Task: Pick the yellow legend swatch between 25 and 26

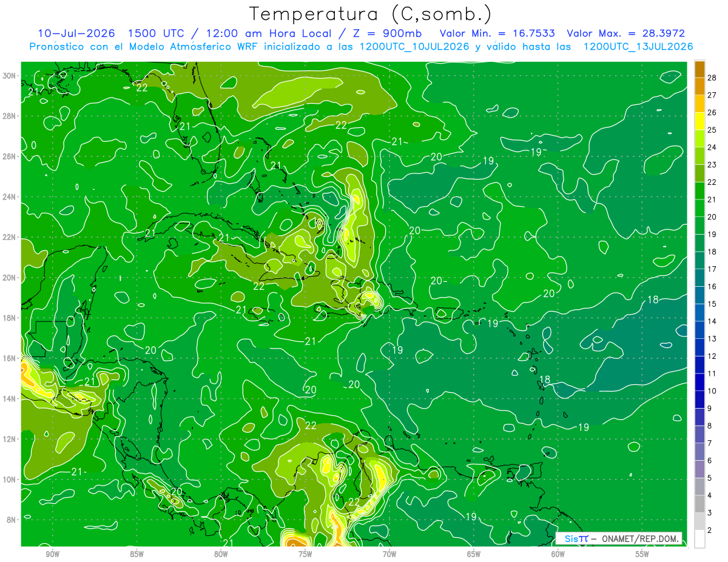Action: coord(699,121)
